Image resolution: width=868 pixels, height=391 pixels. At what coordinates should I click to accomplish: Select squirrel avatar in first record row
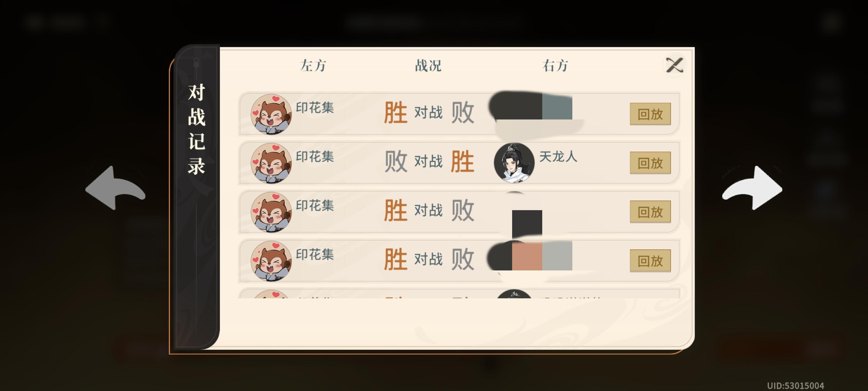click(271, 114)
